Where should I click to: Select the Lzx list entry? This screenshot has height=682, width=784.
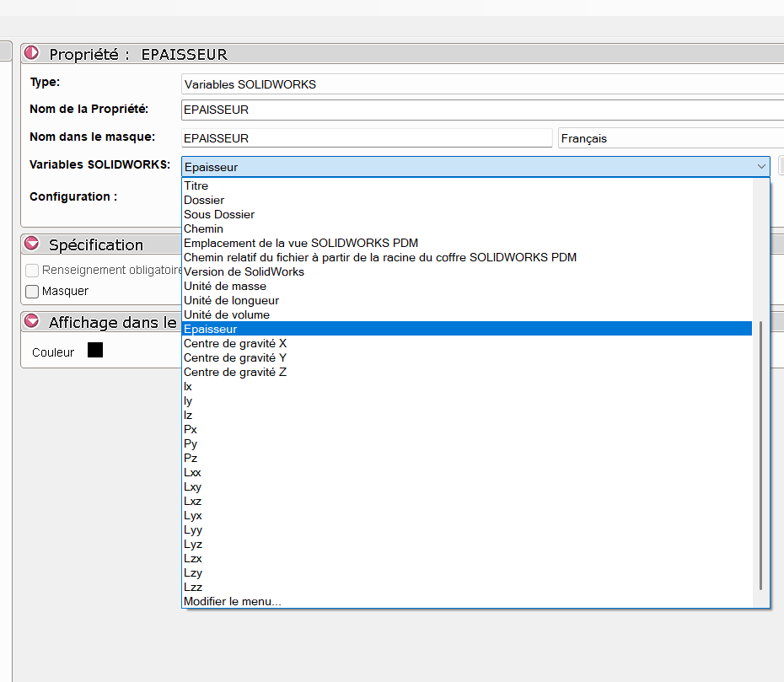467,559
